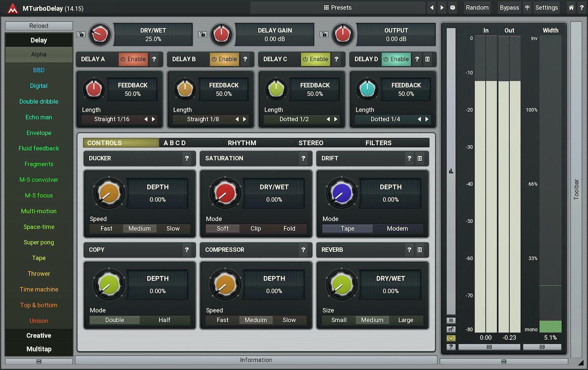This screenshot has height=370, width=588.
Task: Click the lock icon beside Output knob
Action: coord(324,34)
